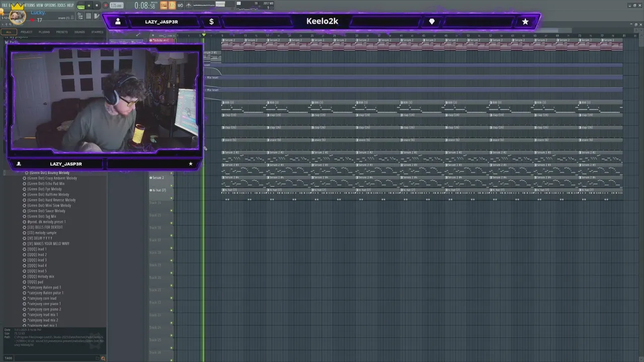Open the FILE menu
The width and height of the screenshot is (644, 362).
[5, 5]
